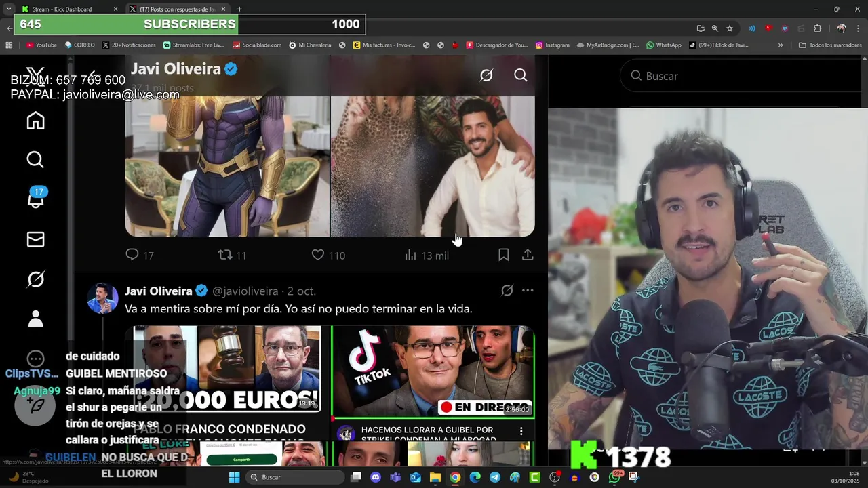Viewport: 868px width, 488px height.
Task: Repost the post with 11 reposts
Action: [232, 255]
